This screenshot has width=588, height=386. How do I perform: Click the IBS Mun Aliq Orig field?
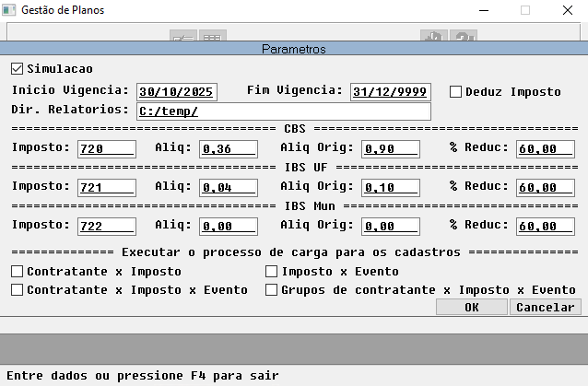click(x=391, y=227)
